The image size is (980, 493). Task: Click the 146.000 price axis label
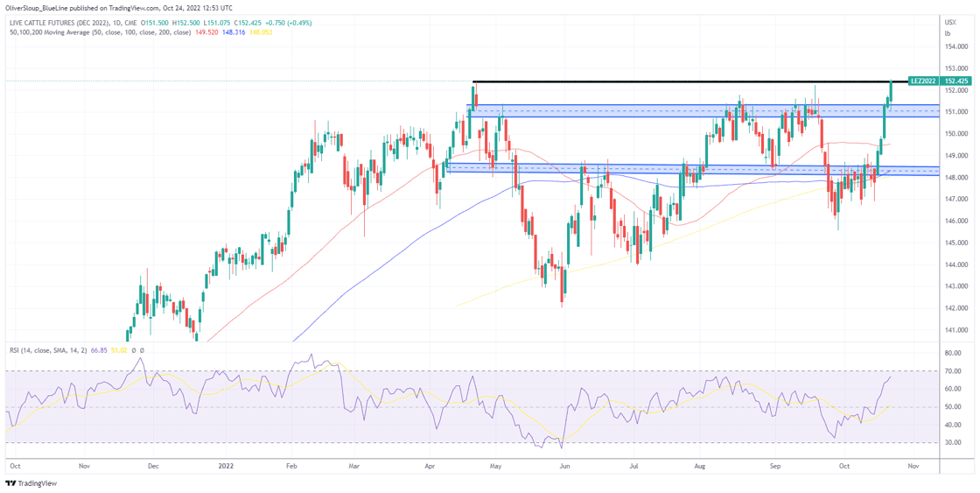955,222
